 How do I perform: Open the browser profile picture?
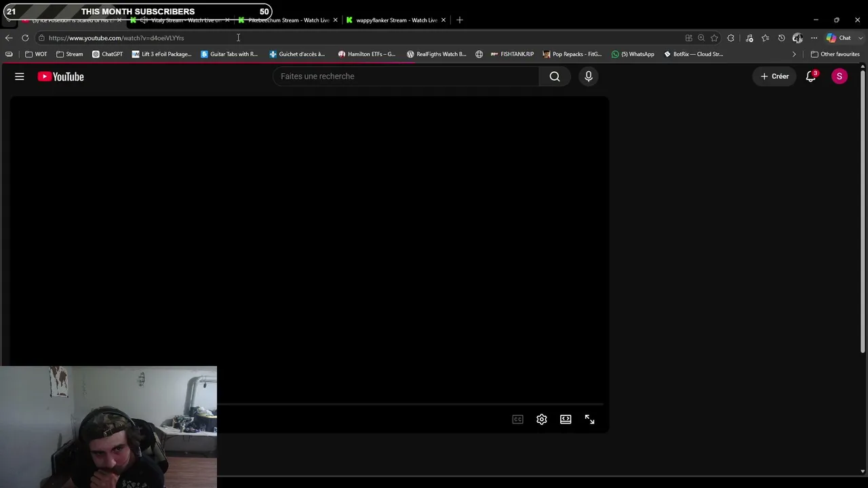click(x=797, y=38)
